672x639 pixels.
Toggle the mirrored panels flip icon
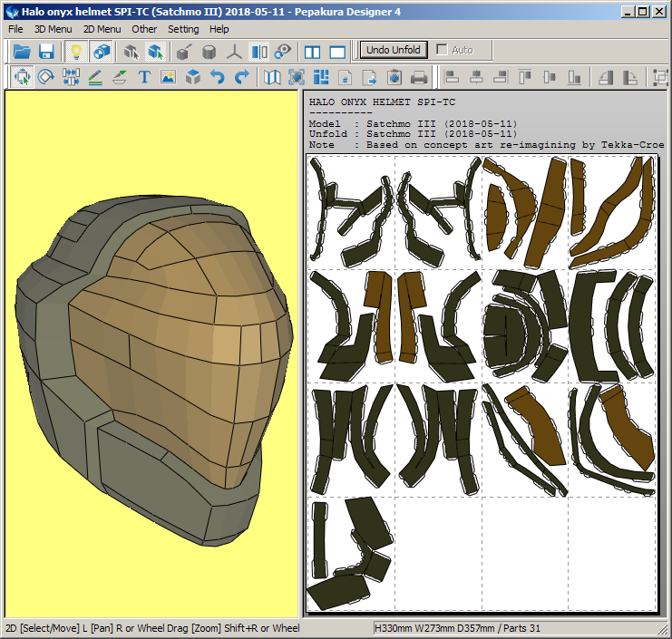(x=259, y=52)
